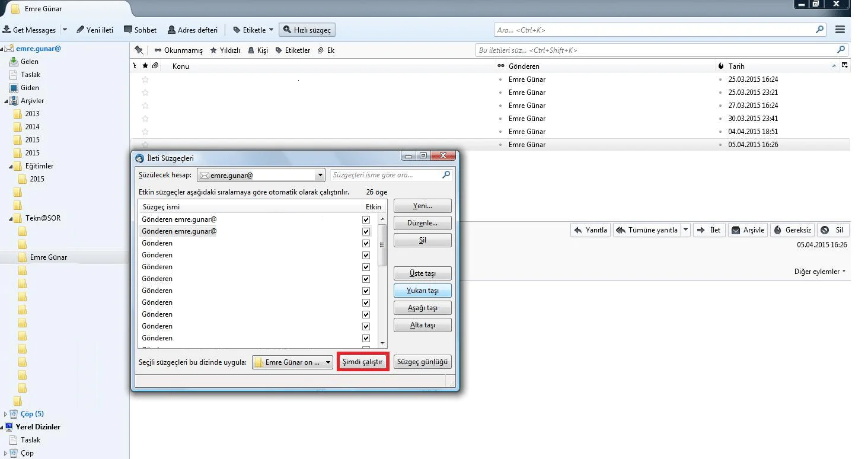Image resolution: width=868 pixels, height=459 pixels.
Task: Forward the message with İlet
Action: pyautogui.click(x=709, y=230)
